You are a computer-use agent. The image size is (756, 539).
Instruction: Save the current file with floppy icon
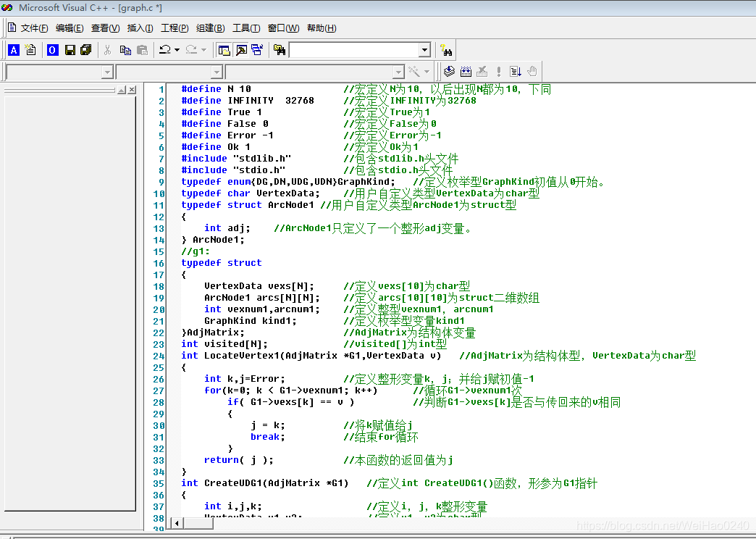pos(70,50)
